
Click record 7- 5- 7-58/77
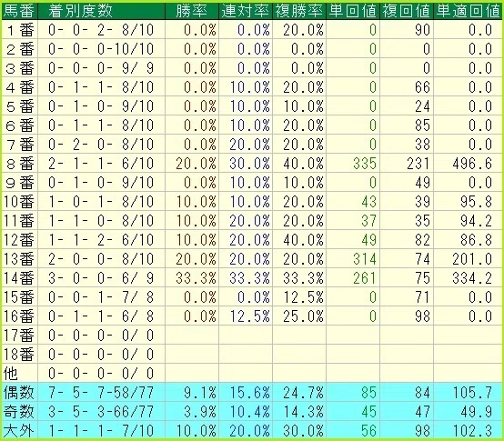[x=101, y=392]
